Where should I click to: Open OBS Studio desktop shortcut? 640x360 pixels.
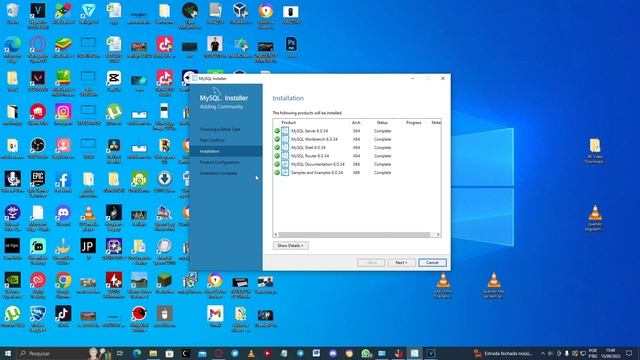click(38, 148)
